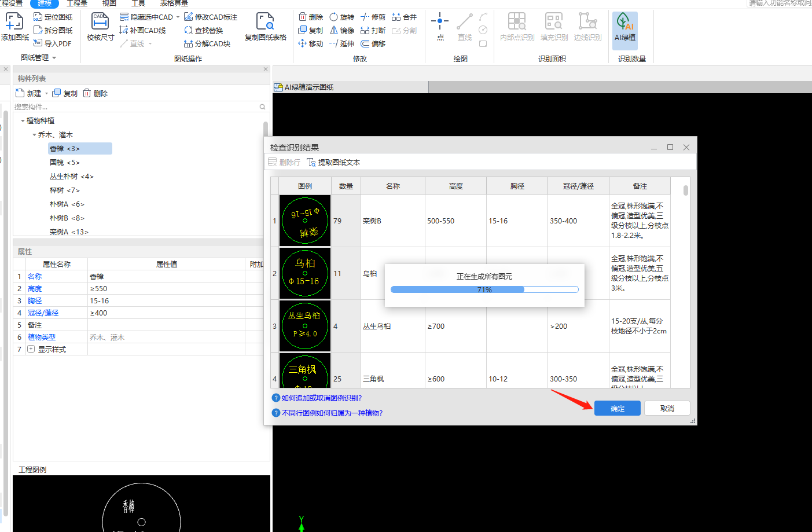Click the 高度 property link
Image resolution: width=812 pixels, height=532 pixels.
[35, 288]
